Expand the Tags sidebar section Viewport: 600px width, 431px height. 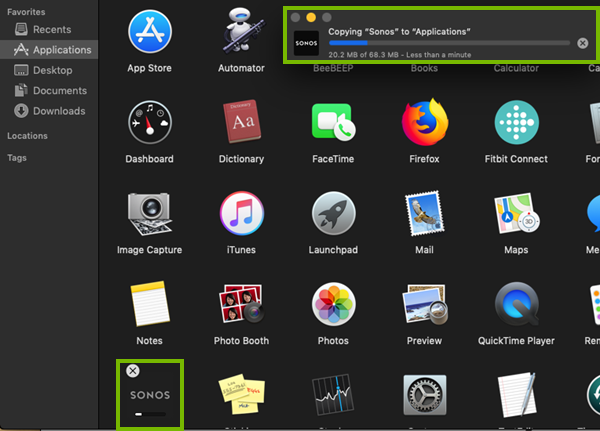coord(17,158)
